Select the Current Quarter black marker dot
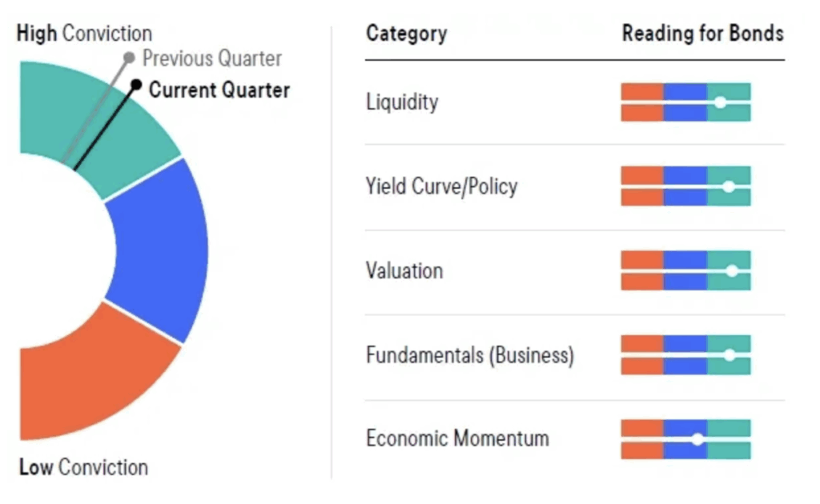The image size is (820, 504). [136, 85]
